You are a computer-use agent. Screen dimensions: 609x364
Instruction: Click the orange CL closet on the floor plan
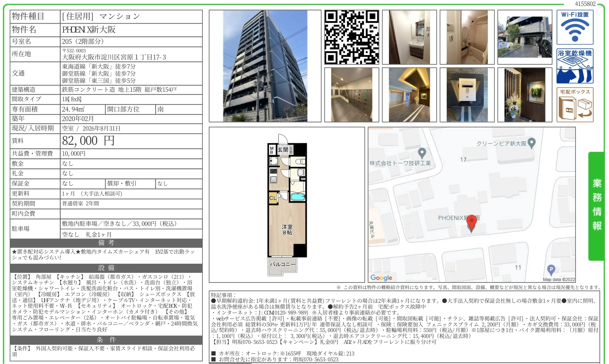coord(273,198)
